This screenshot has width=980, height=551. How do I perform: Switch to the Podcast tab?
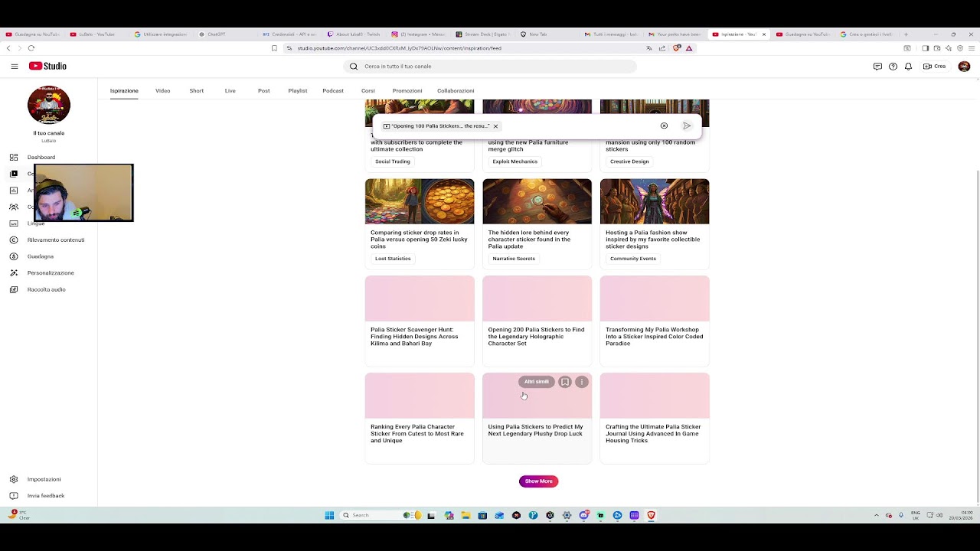click(333, 91)
